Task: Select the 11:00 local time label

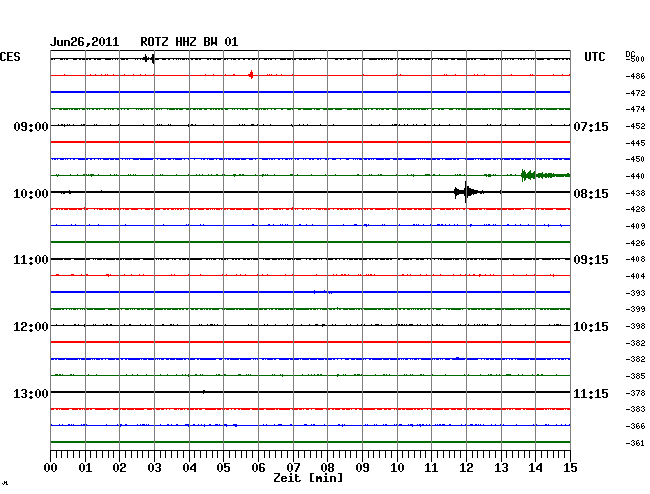Action: [31, 260]
